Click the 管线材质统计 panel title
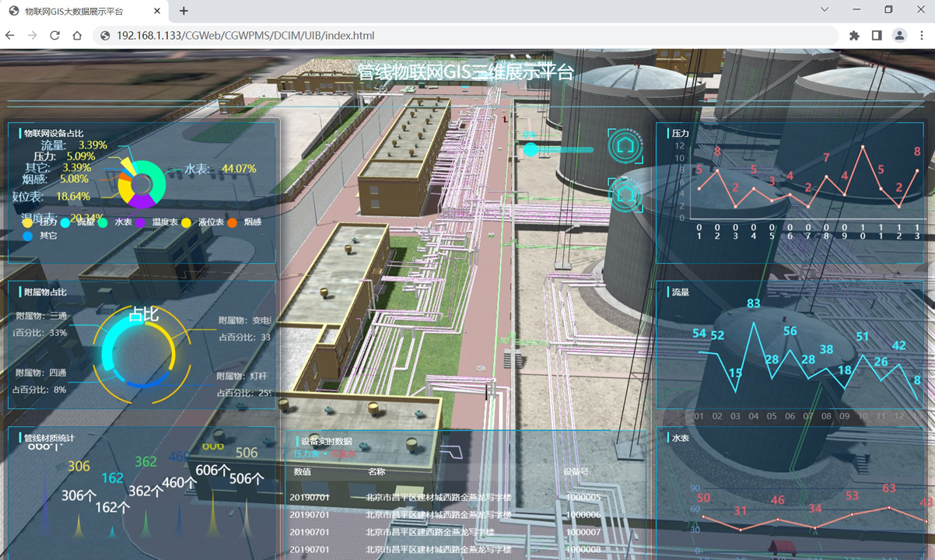 [49, 438]
